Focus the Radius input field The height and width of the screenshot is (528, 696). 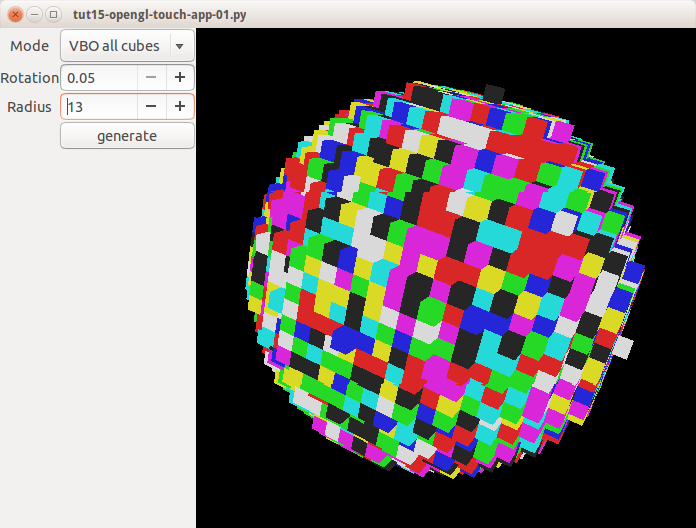[98, 107]
